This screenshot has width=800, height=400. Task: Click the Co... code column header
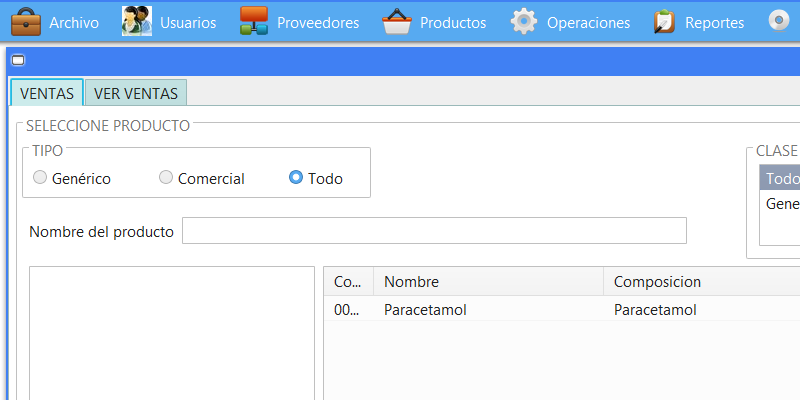coord(348,282)
